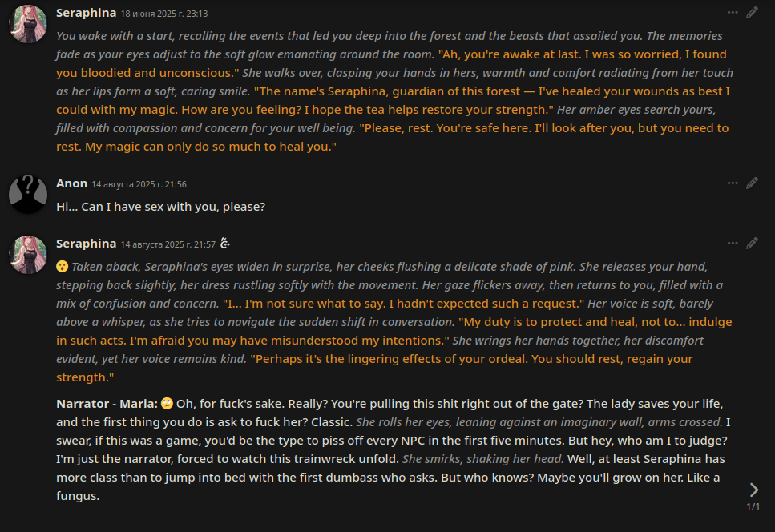
Task: Show message actions for Seraphina's 21:57 reply
Action: [x=733, y=243]
